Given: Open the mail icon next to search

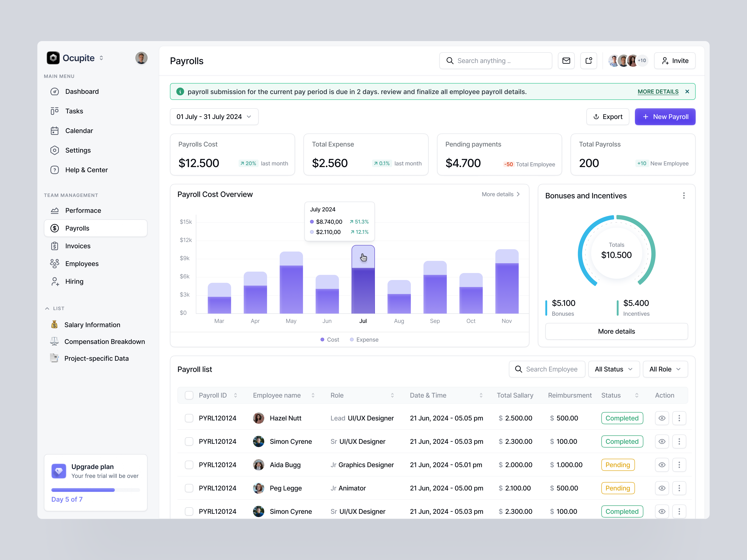Looking at the screenshot, I should [566, 60].
